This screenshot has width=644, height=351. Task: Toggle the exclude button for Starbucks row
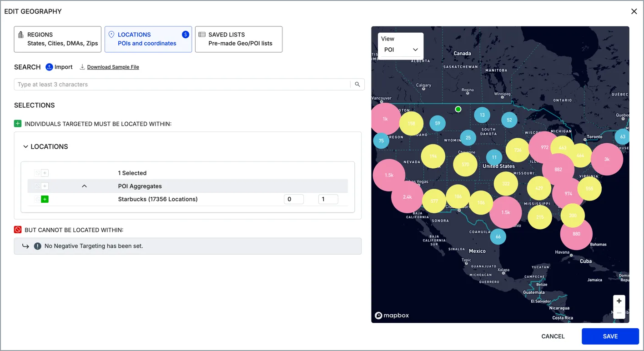coord(38,199)
